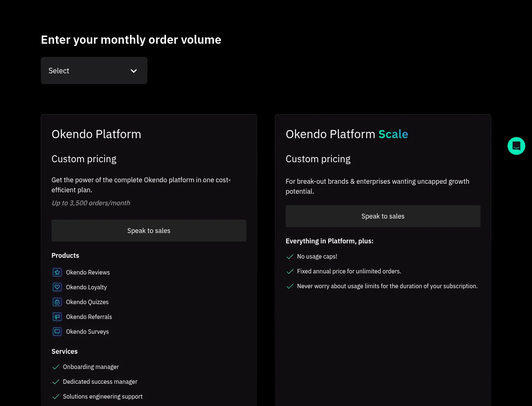The height and width of the screenshot is (406, 532).
Task: Click the Okendo Quizzes clipboard icon
Action: click(x=57, y=302)
